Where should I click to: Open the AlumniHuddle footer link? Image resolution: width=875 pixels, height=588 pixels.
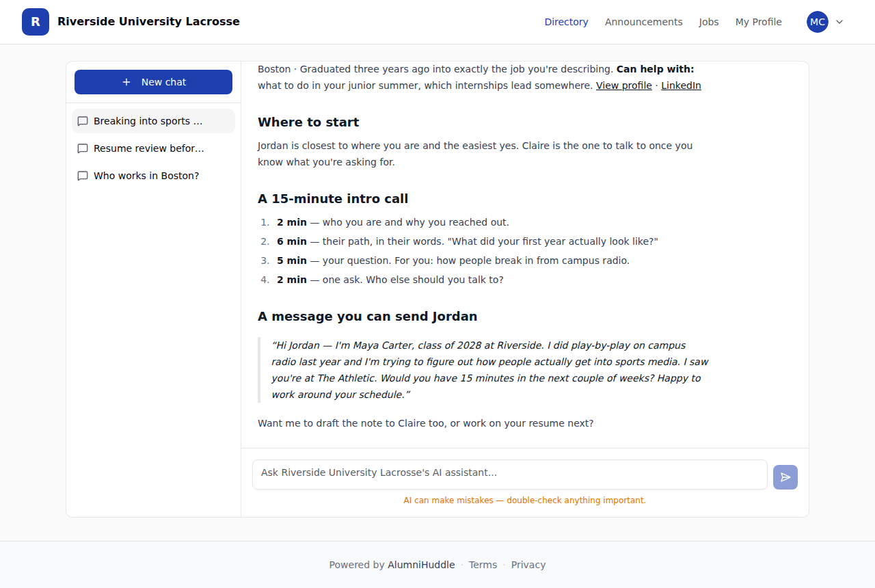[x=421, y=565]
